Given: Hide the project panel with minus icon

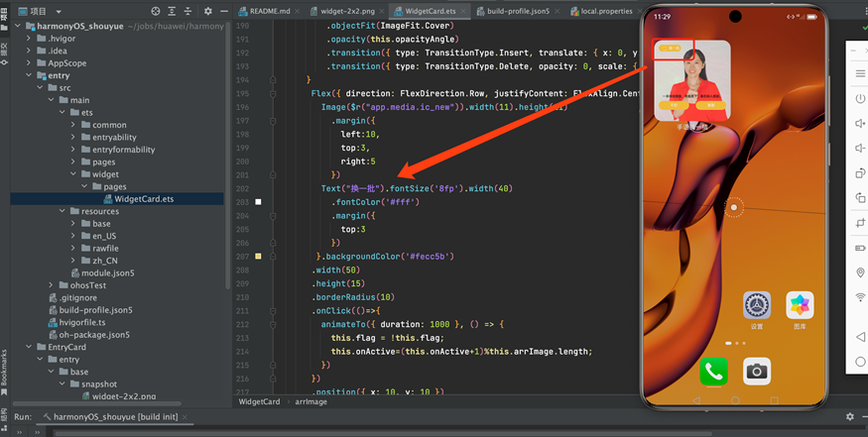Looking at the screenshot, I should [223, 11].
